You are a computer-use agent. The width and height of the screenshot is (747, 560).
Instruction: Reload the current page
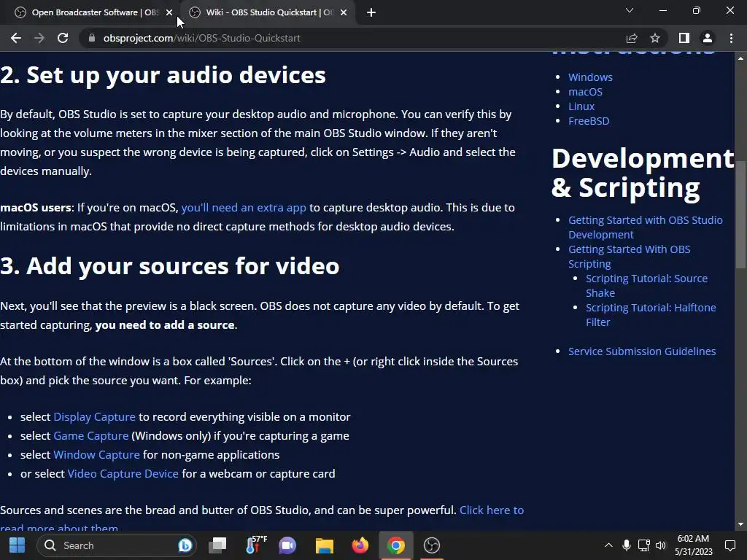click(x=63, y=38)
